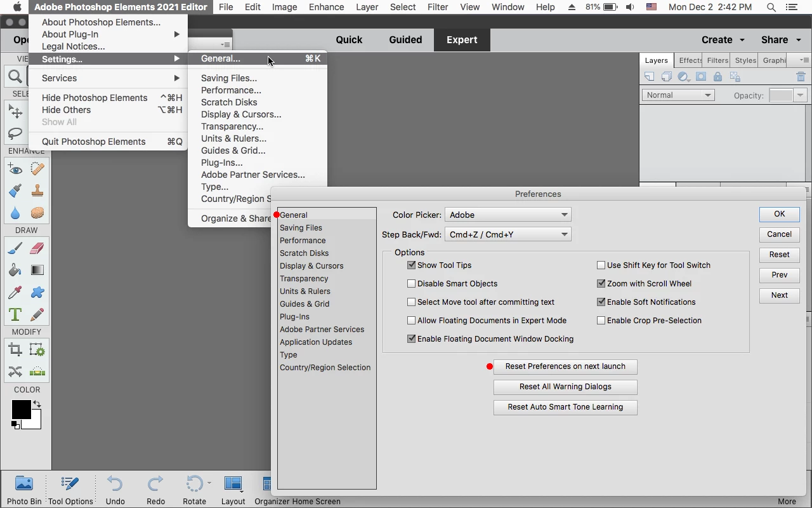Select the Gradient tool
Viewport: 812px width, 508px height.
click(37, 270)
